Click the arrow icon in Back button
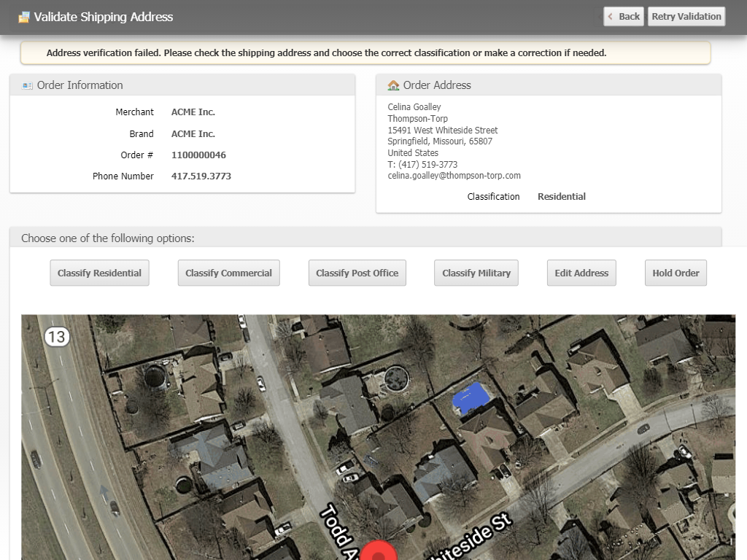The image size is (747, 560). (611, 17)
